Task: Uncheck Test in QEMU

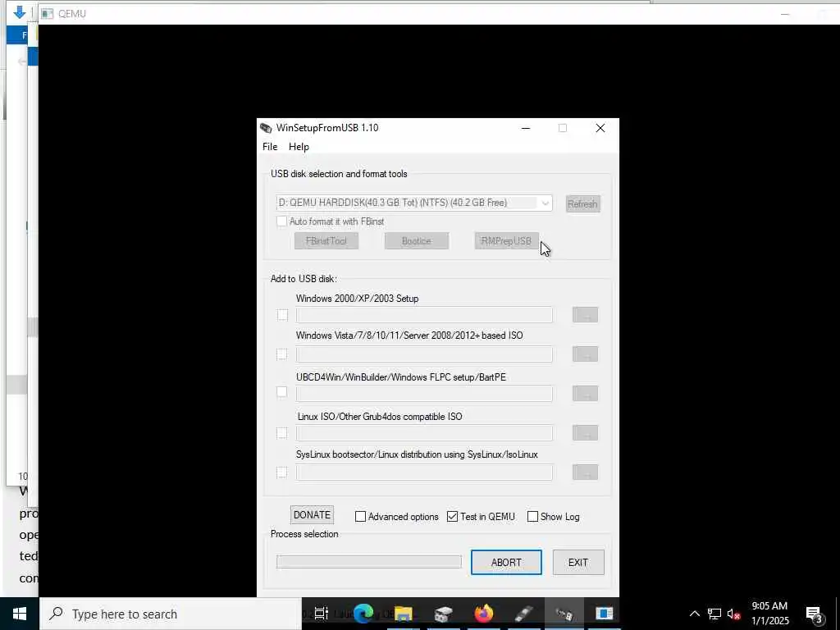Action: tap(452, 517)
